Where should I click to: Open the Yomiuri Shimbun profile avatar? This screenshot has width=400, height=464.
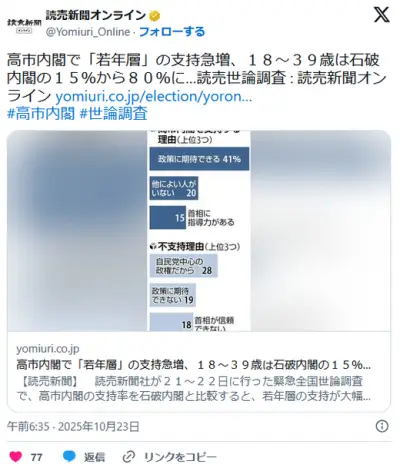(24, 25)
